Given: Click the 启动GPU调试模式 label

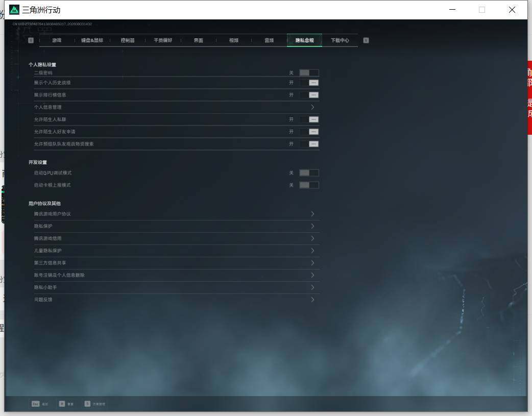Looking at the screenshot, I should tap(53, 173).
